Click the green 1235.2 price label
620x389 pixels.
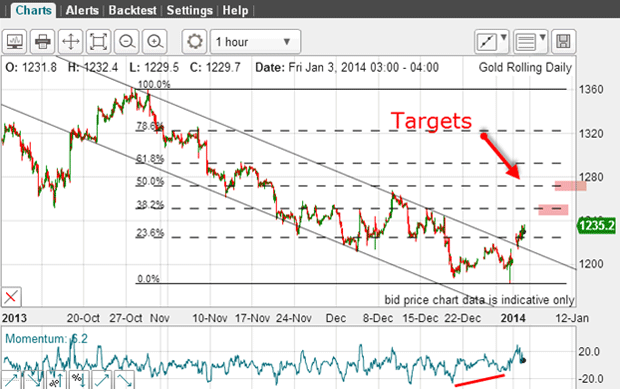596,226
